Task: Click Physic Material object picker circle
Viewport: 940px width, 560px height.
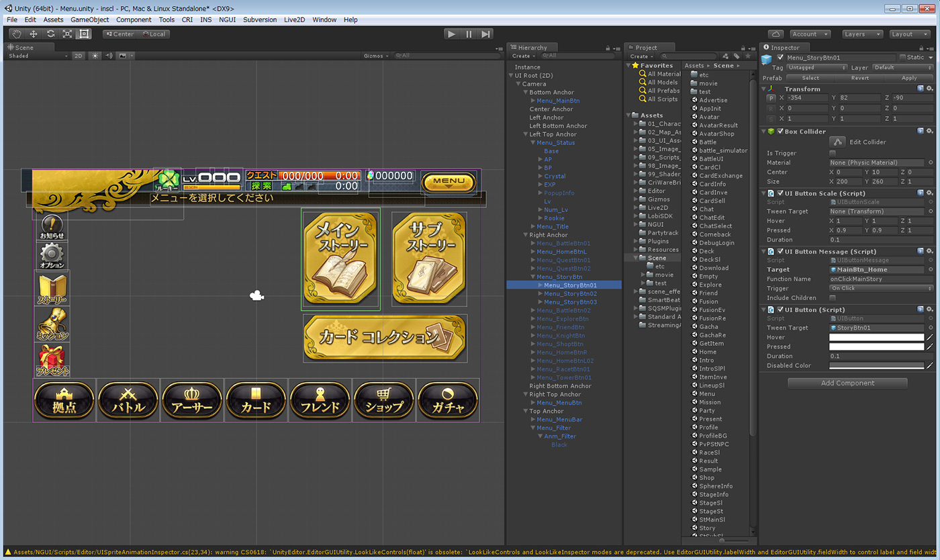Action: click(x=931, y=162)
